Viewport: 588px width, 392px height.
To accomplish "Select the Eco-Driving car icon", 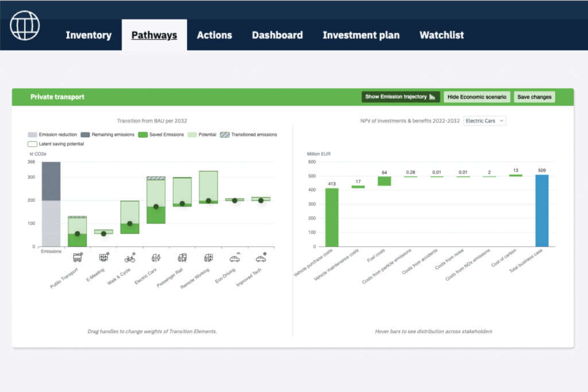I will [235, 258].
